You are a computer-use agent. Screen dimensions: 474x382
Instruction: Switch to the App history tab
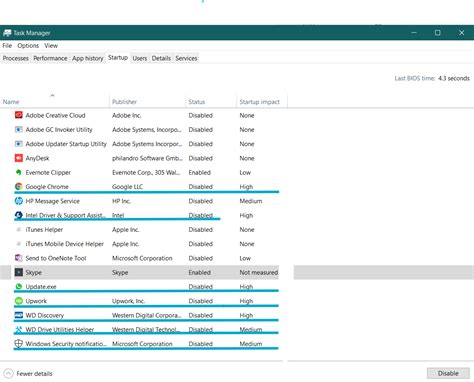coord(88,58)
